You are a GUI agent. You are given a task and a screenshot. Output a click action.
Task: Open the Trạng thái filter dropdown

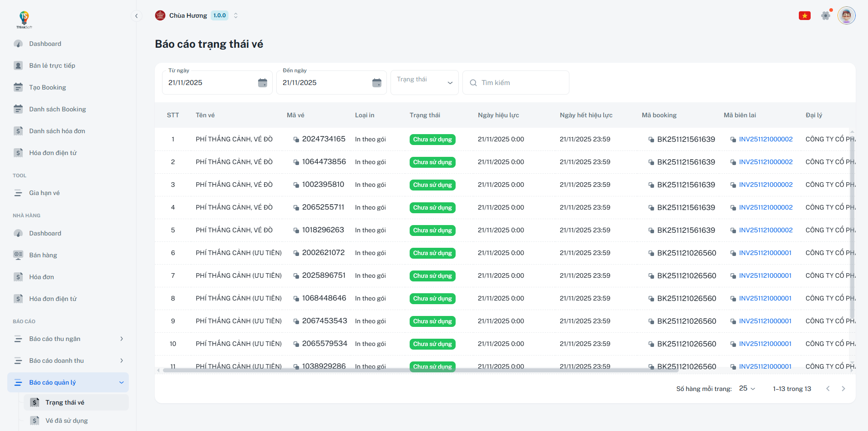tap(424, 82)
